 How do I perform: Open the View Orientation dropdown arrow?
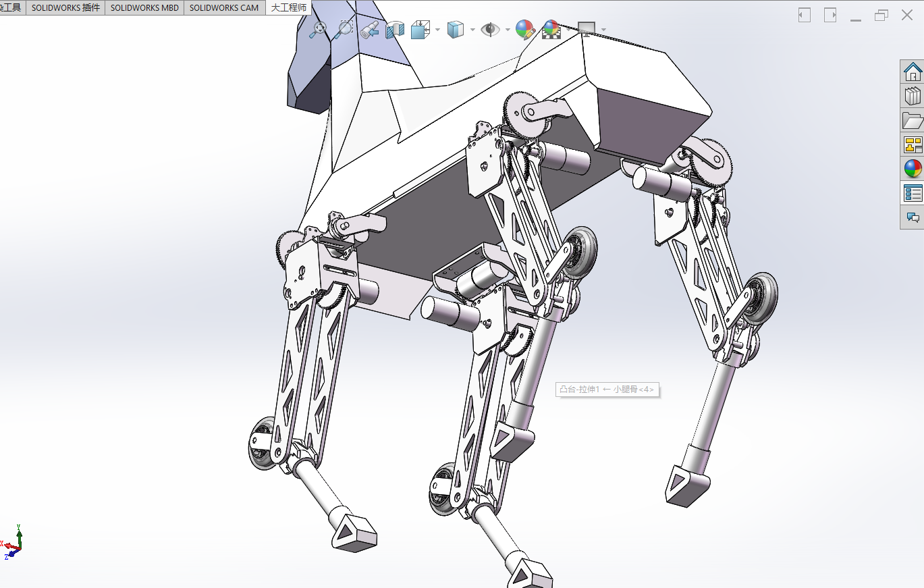pyautogui.click(x=438, y=30)
